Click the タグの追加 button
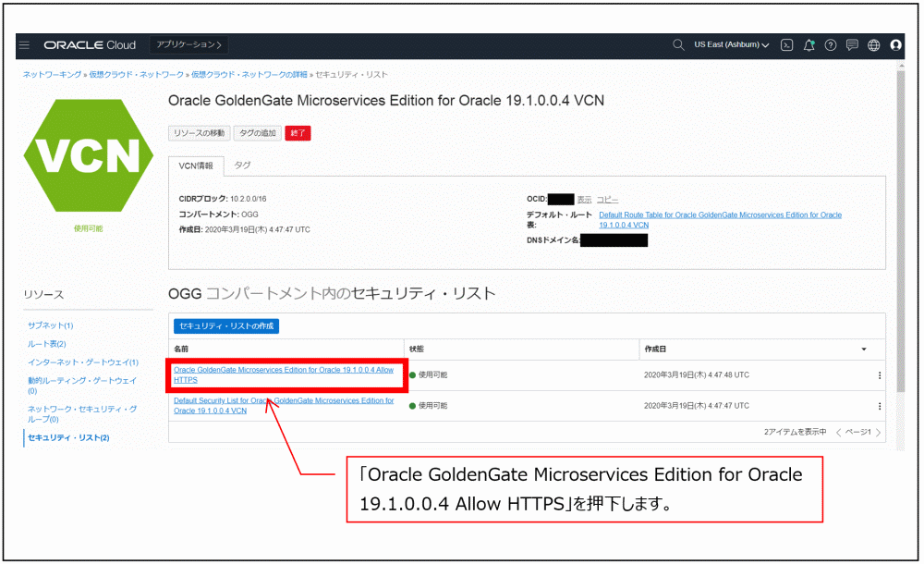This screenshot has height=564, width=924. coord(258,133)
